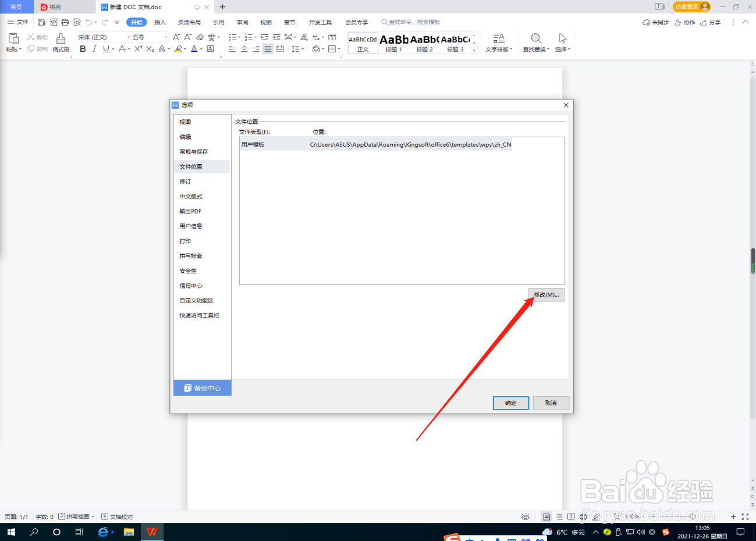Open the References (引用) tab
The height and width of the screenshot is (541, 756).
tap(219, 22)
